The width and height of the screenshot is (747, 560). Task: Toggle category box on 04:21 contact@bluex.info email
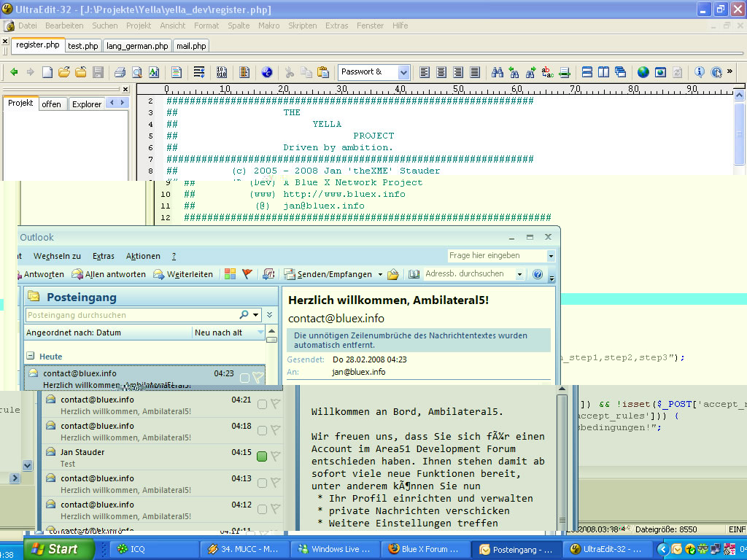tap(262, 405)
